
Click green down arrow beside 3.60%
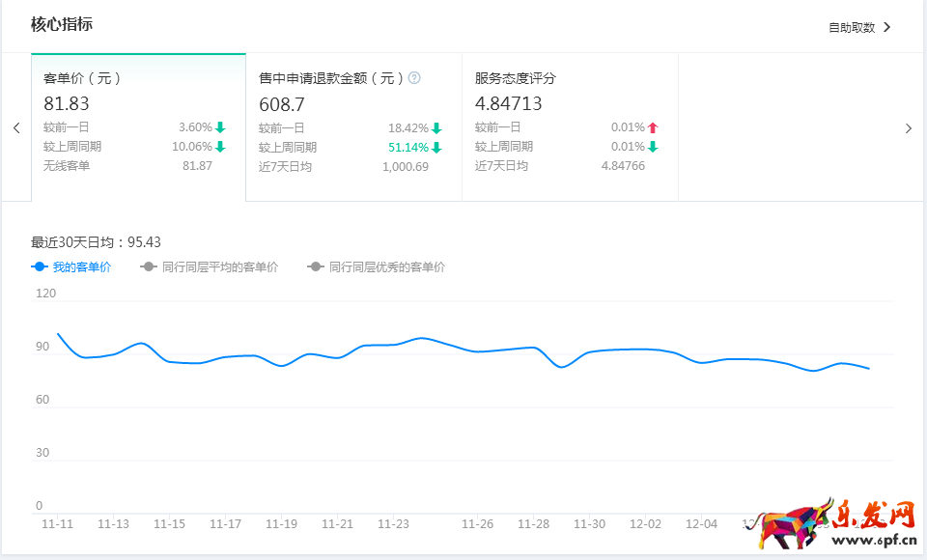[220, 127]
